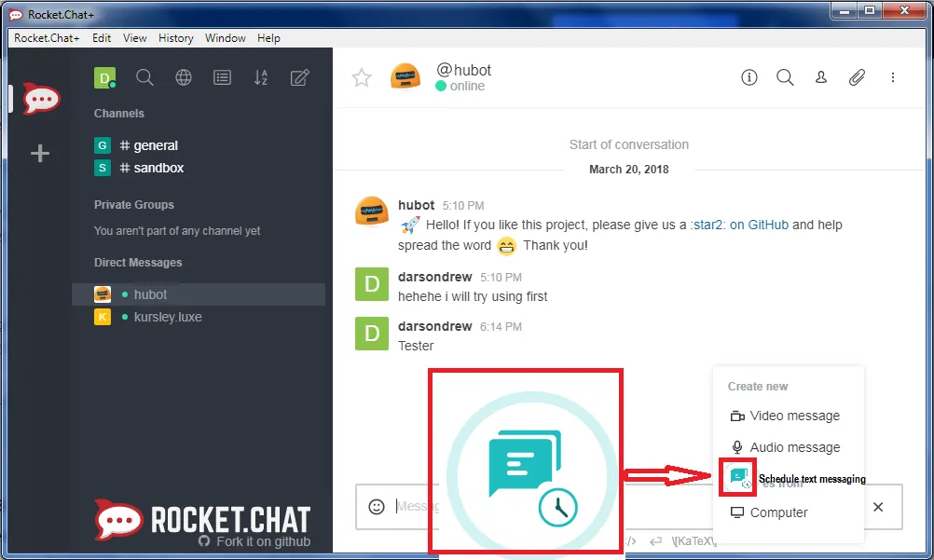Open the View menu
The width and height of the screenshot is (934, 560).
click(x=134, y=38)
